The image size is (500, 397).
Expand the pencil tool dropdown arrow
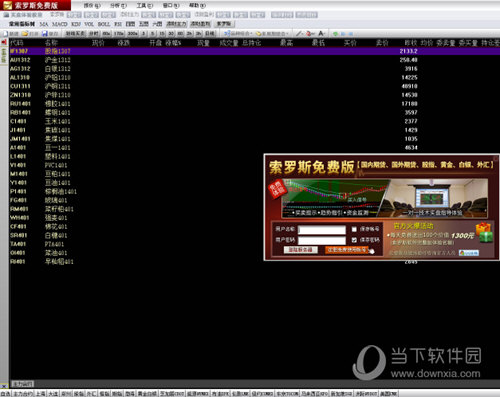tap(303, 34)
